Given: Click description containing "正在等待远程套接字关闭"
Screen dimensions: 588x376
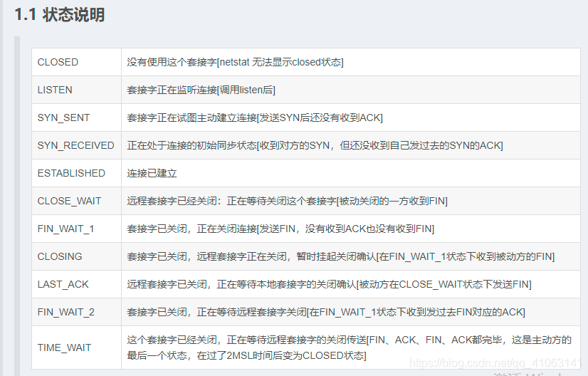Looking at the screenshot, I should (326, 312).
